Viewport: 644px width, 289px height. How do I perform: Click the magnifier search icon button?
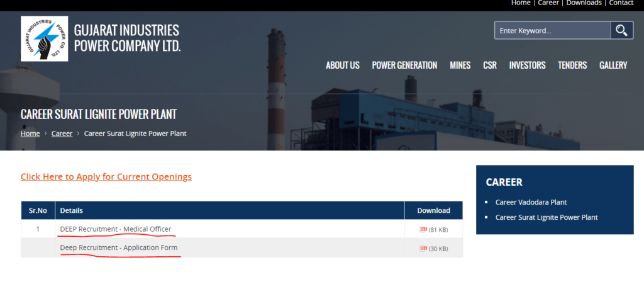tap(621, 30)
